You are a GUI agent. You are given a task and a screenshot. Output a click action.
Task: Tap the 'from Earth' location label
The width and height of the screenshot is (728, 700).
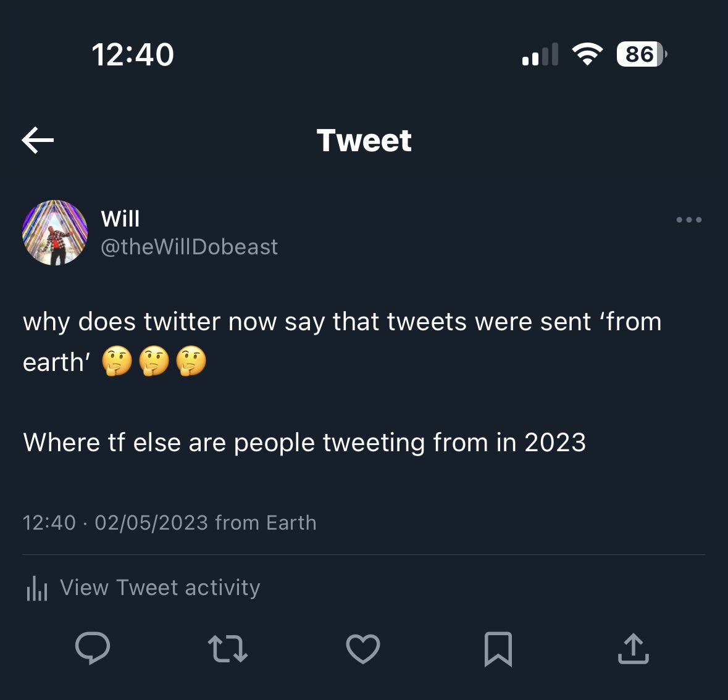point(266,523)
